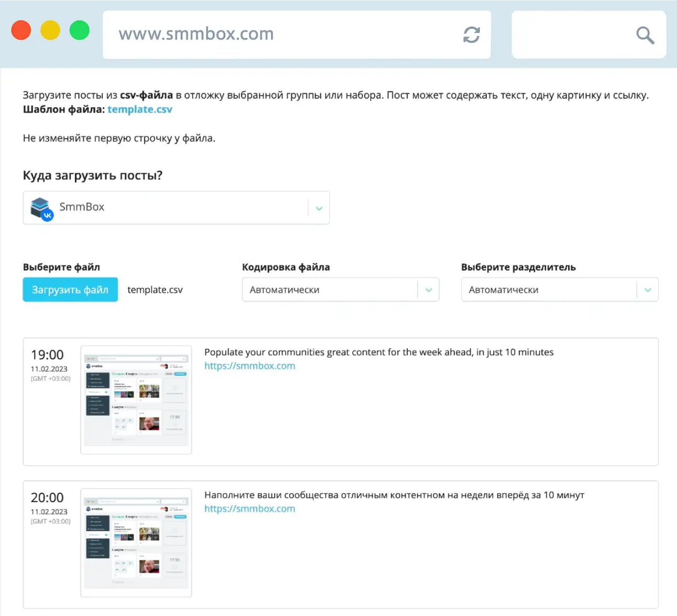Click the delimiter dropdown chevron arrow
The image size is (677, 616).
tap(648, 290)
